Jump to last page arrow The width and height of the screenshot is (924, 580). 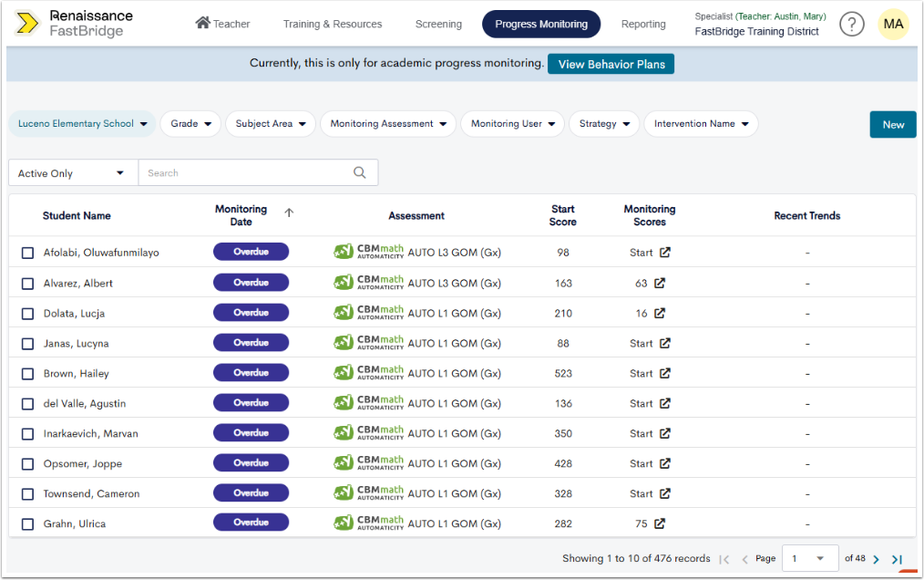(897, 559)
